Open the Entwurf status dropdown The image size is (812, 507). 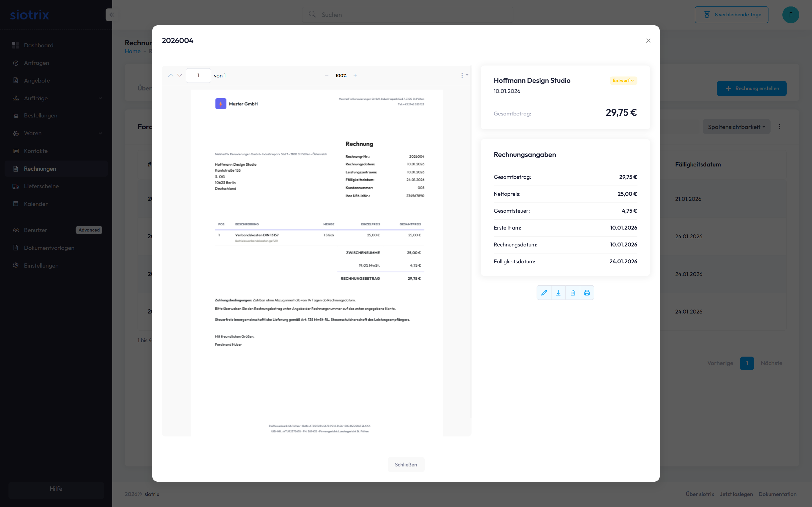(623, 81)
